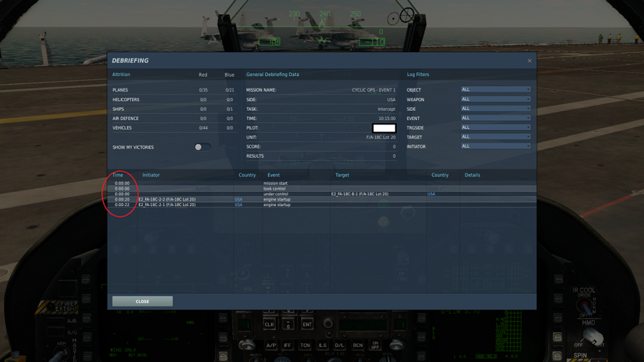Click the Attrition section heading
The height and width of the screenshot is (362, 644).
click(x=121, y=74)
